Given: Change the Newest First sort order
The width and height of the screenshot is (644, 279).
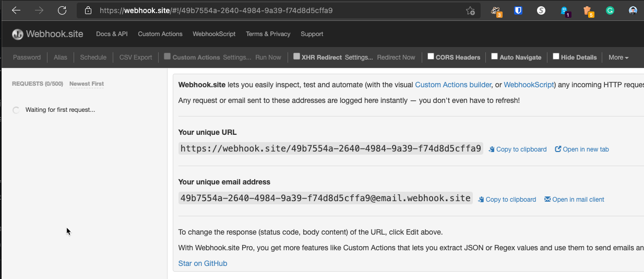Looking at the screenshot, I should pyautogui.click(x=87, y=84).
